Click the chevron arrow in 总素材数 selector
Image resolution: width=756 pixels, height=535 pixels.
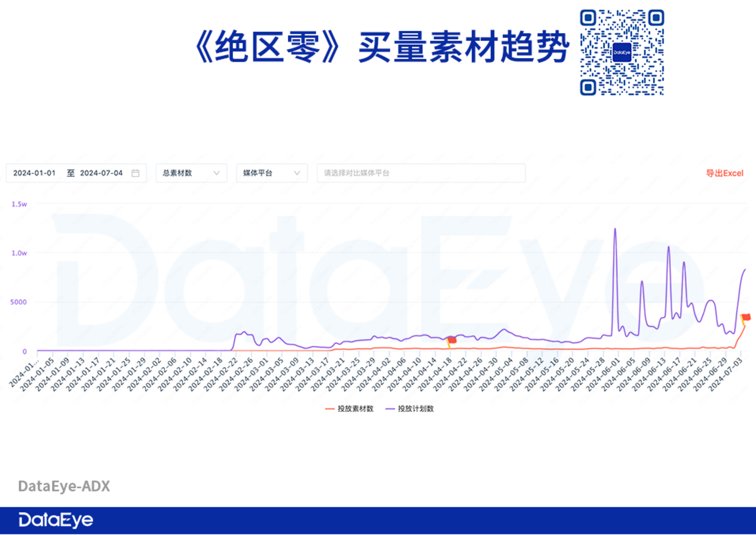tap(217, 173)
